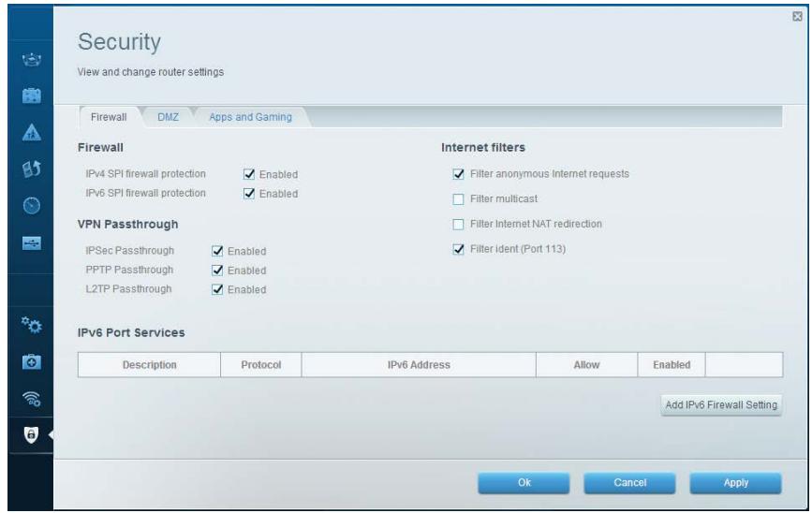The height and width of the screenshot is (513, 812).
Task: Click 'View and change router settings' text
Action: pyautogui.click(x=151, y=72)
